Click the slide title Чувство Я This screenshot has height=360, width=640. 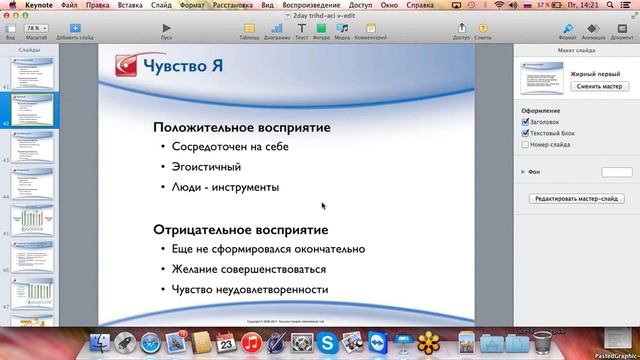(183, 66)
